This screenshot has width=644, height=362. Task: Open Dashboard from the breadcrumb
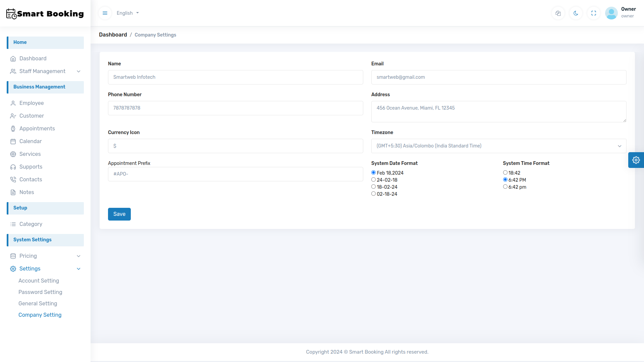tap(113, 35)
